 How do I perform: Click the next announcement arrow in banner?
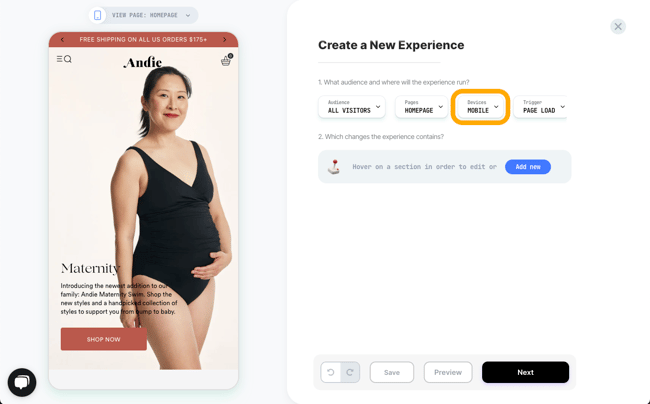tap(225, 40)
